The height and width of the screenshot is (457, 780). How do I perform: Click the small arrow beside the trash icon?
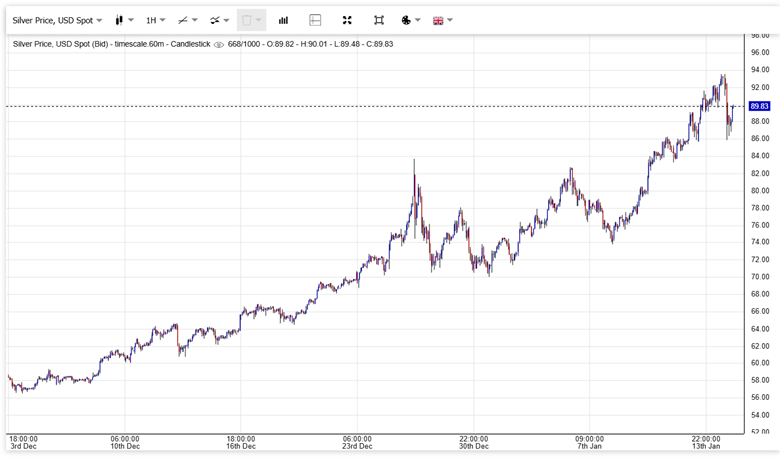tap(259, 20)
